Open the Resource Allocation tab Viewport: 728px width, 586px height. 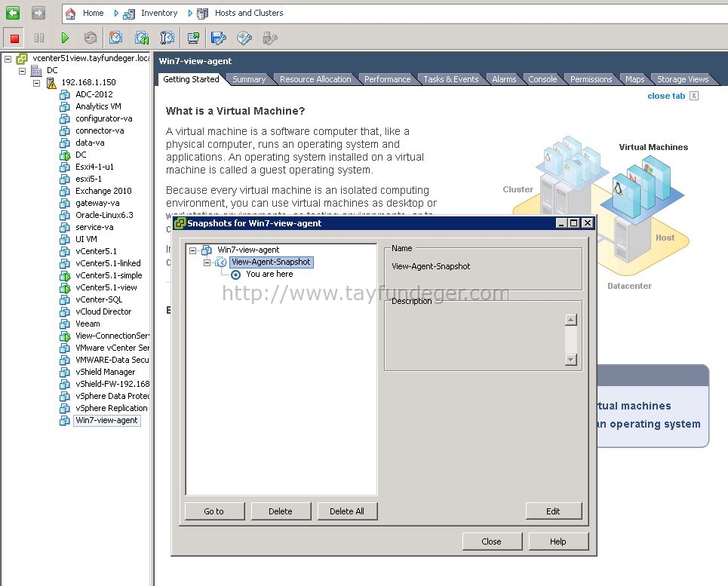point(315,79)
